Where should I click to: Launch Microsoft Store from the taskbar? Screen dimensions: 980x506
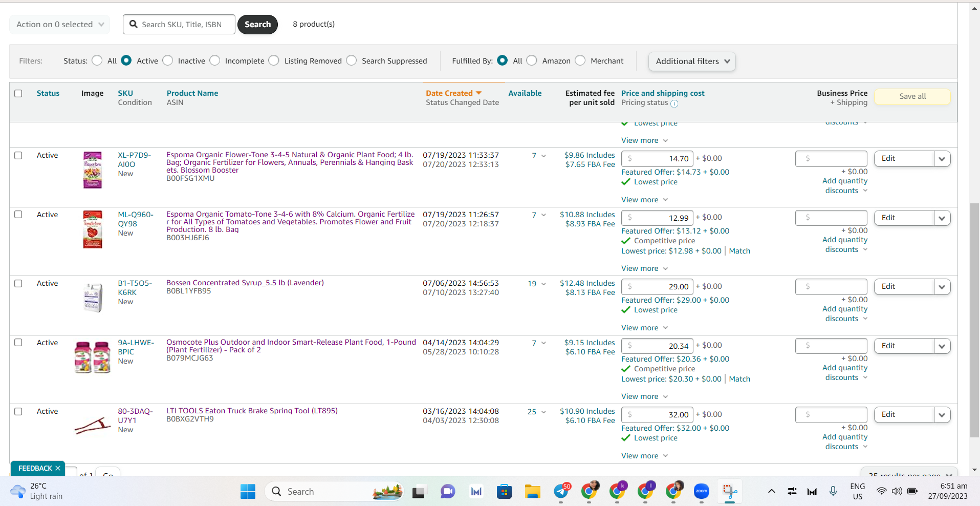[504, 492]
